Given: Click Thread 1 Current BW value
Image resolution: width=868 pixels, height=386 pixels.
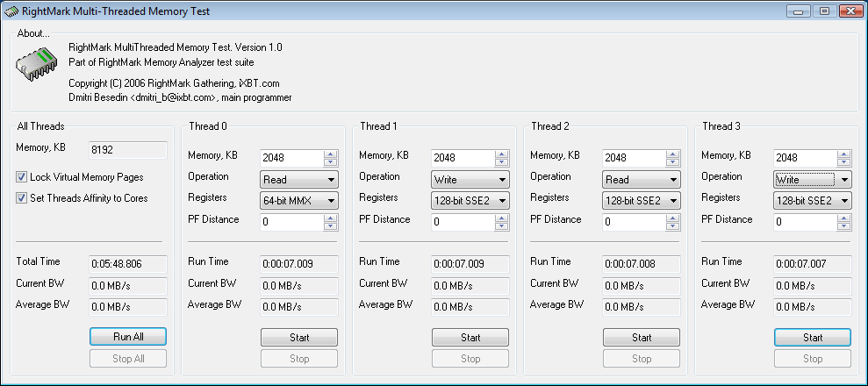Looking at the screenshot, I should point(470,286).
